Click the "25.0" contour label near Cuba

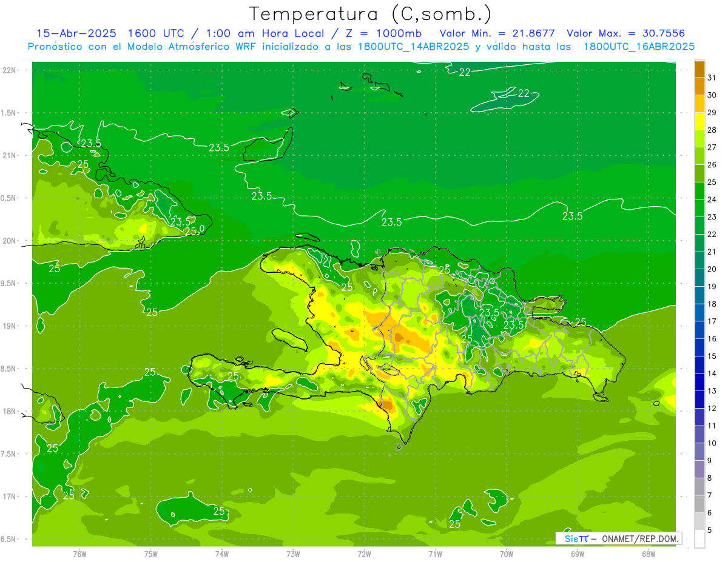coord(195,231)
